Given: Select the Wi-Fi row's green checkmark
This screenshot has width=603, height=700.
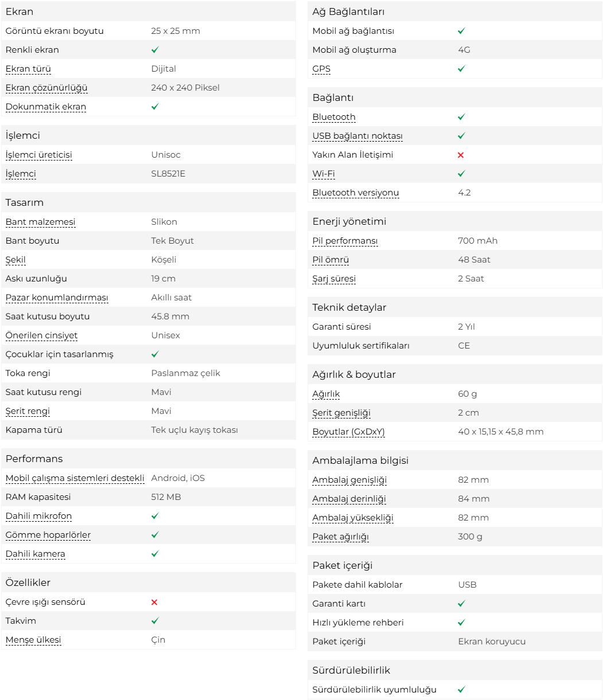Looking at the screenshot, I should [461, 174].
